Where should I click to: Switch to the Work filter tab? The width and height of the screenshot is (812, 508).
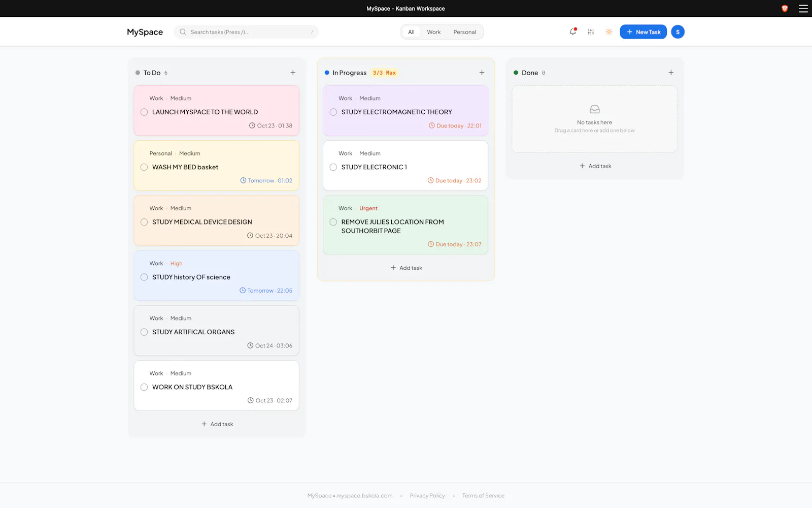tap(433, 32)
